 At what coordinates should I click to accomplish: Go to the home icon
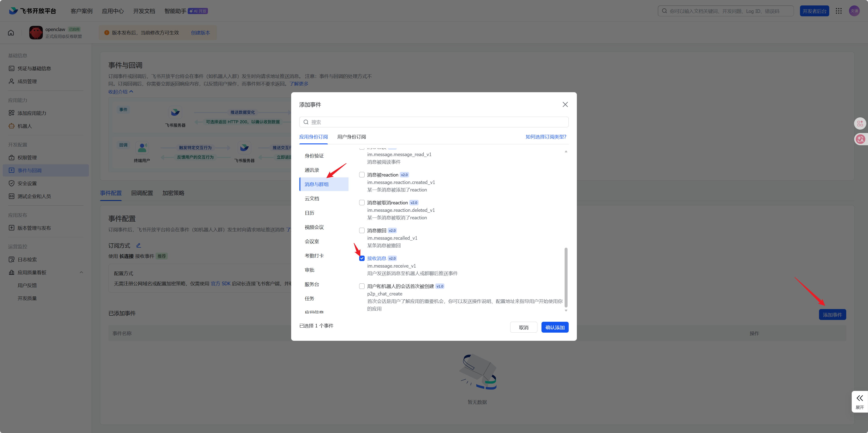click(x=11, y=33)
